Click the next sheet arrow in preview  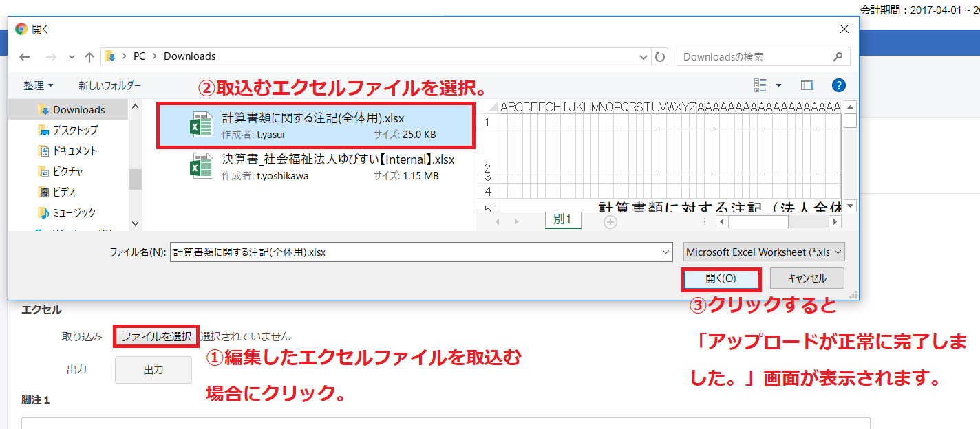coord(515,221)
